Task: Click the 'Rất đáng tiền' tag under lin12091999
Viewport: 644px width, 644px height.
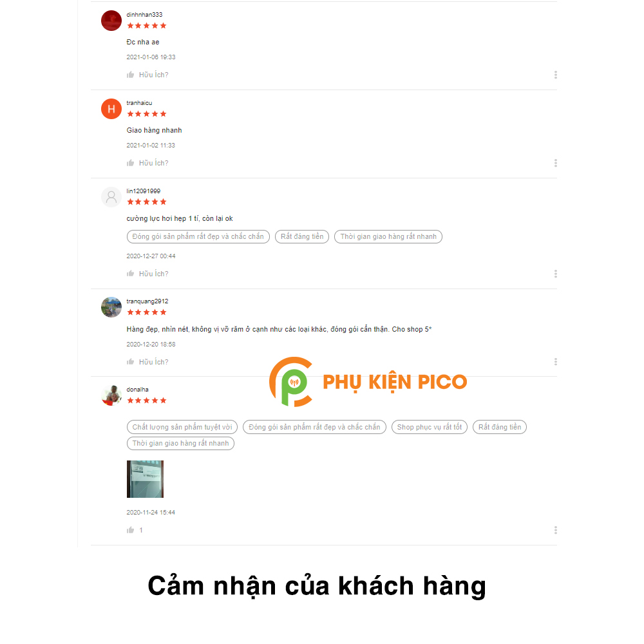Action: point(302,236)
